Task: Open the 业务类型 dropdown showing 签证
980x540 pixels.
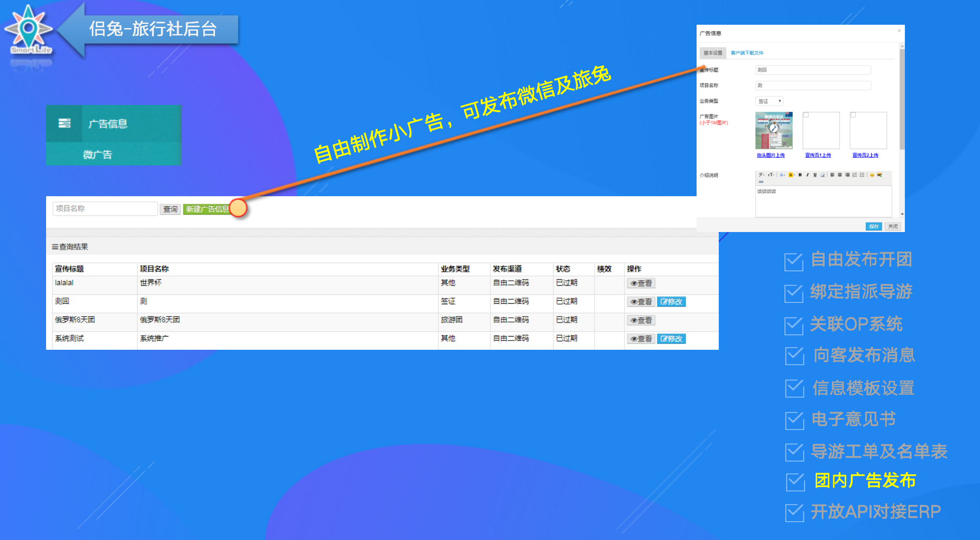Action: [769, 101]
